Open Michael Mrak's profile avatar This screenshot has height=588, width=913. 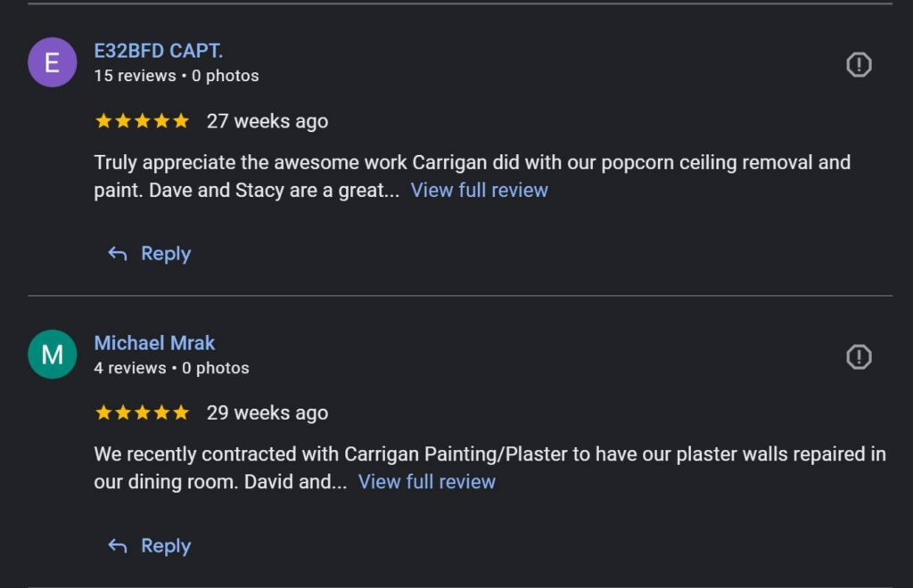[x=52, y=355]
